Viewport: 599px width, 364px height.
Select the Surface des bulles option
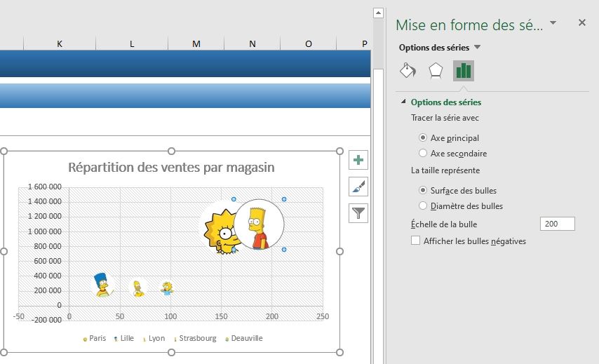422,190
